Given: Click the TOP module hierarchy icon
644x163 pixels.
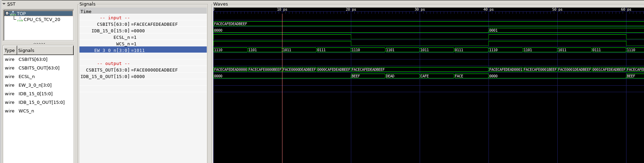Looking at the screenshot, I should [x=13, y=13].
